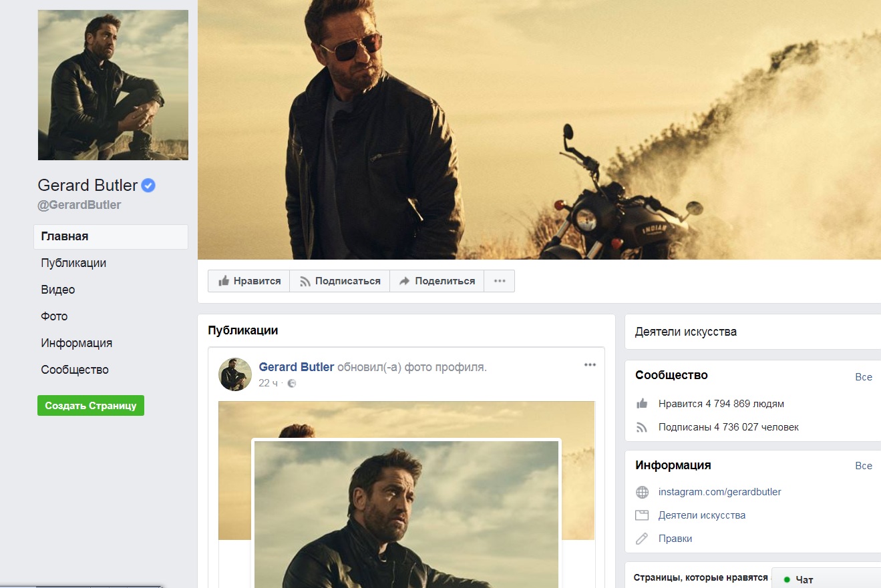Click the category icon beside Деятели искусства link
Image resolution: width=881 pixels, height=588 pixels.
[x=642, y=515]
